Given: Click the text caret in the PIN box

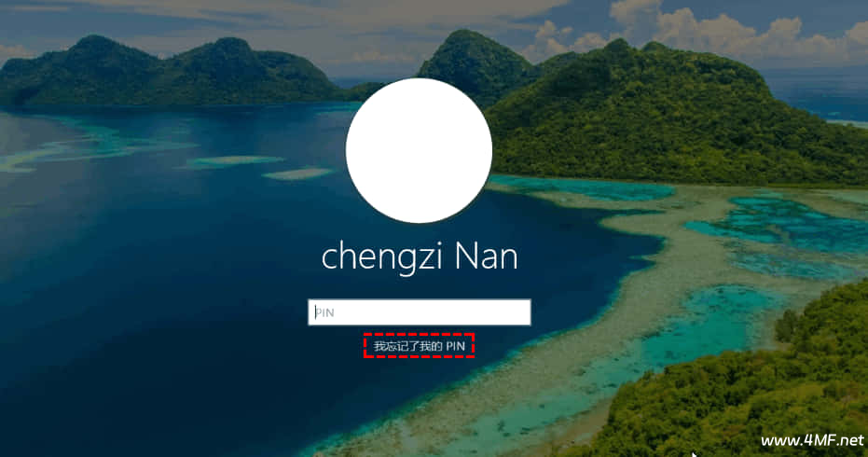Looking at the screenshot, I should (315, 312).
